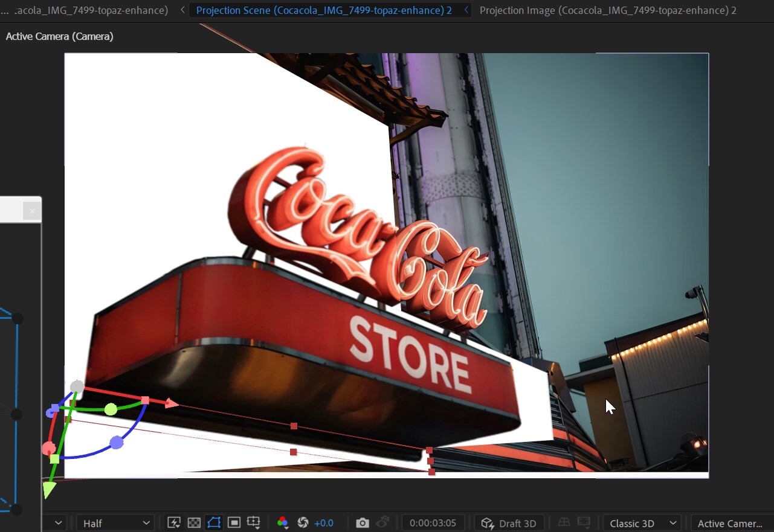Viewport: 774px width, 532px height.
Task: Click the gray center sphere of the gizmo
Action: pos(77,387)
